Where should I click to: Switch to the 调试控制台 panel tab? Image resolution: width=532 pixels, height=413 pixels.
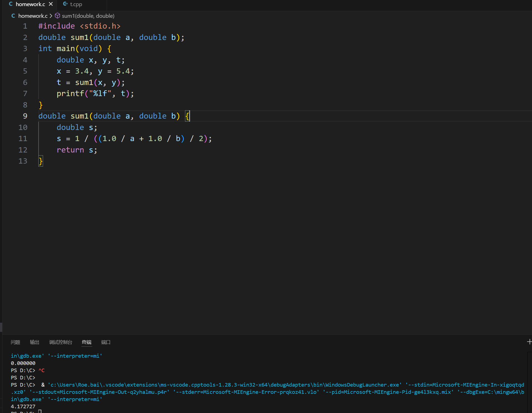point(61,342)
